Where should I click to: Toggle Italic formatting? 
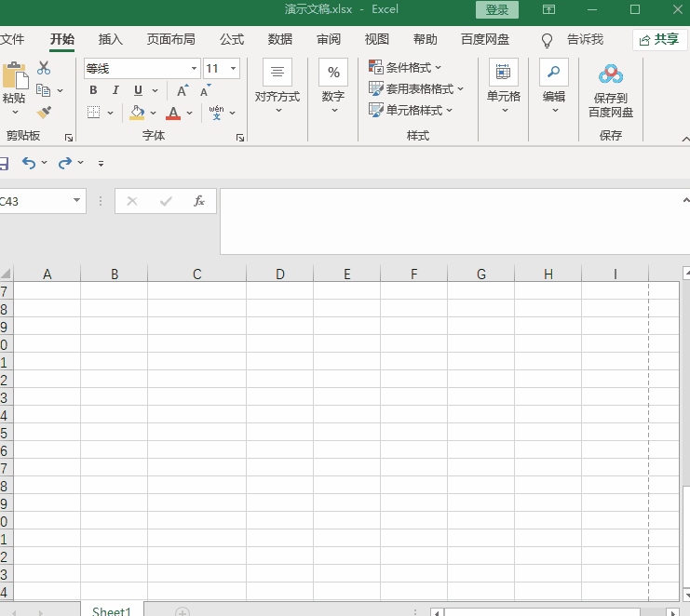point(115,90)
